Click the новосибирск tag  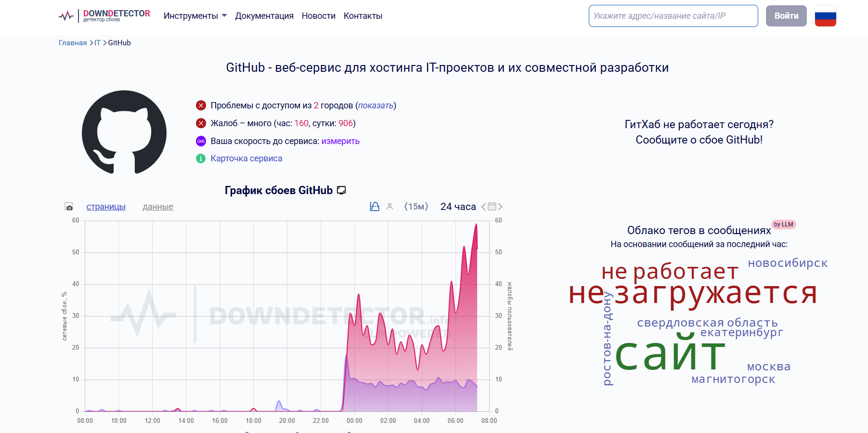click(x=788, y=263)
